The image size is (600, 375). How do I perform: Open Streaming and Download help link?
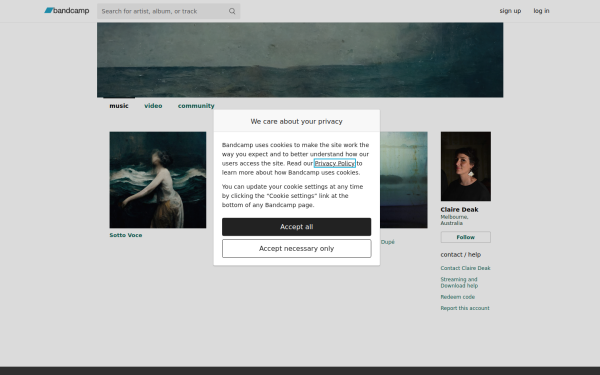click(x=459, y=282)
